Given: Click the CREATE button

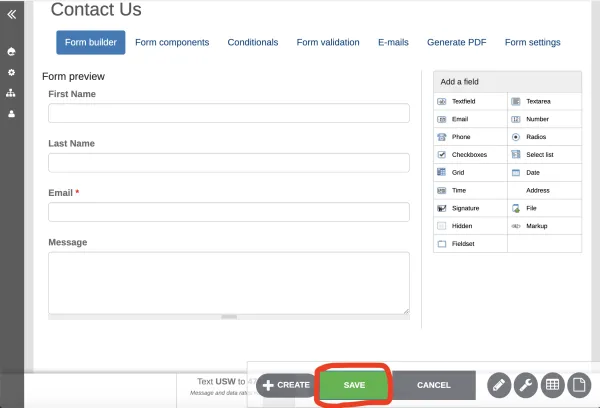Looking at the screenshot, I should click(286, 385).
